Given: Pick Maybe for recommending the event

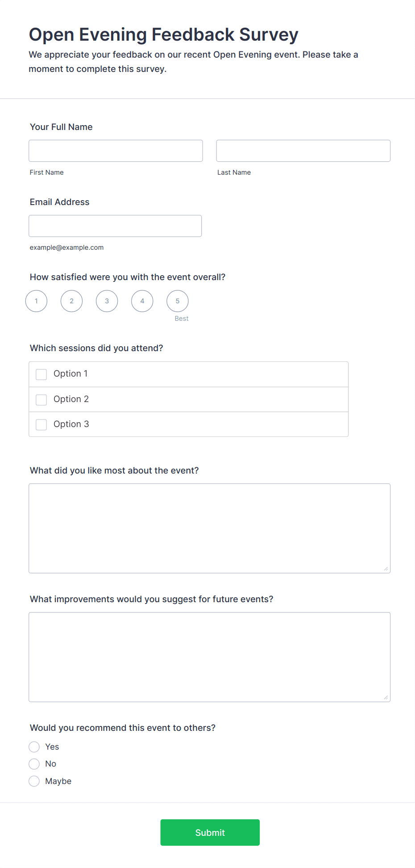Looking at the screenshot, I should point(34,781).
